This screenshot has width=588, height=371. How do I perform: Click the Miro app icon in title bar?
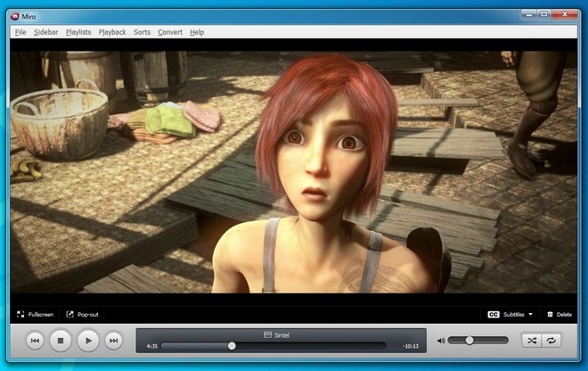click(14, 17)
